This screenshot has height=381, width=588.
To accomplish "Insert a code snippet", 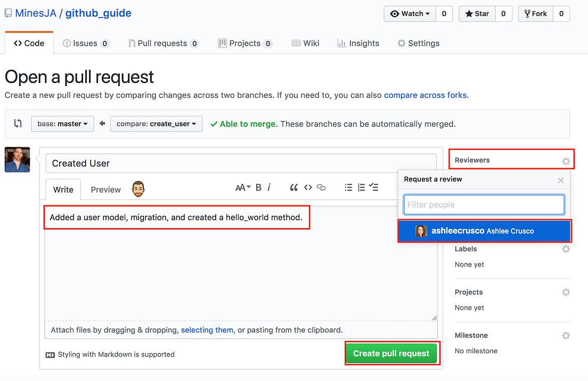I will point(308,187).
